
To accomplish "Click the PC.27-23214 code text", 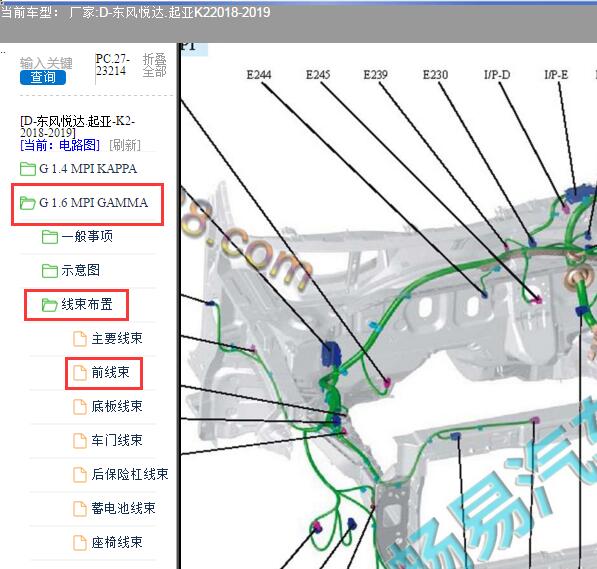I will coord(112,65).
